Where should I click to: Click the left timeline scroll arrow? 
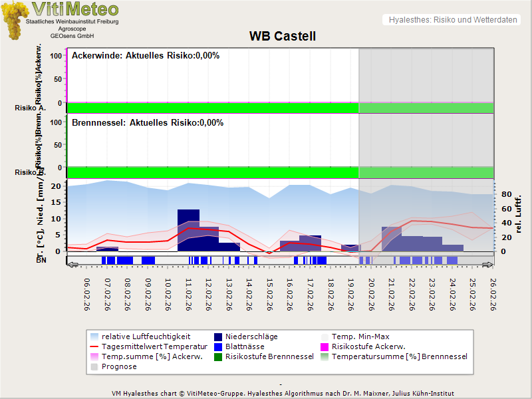[x=72, y=264]
